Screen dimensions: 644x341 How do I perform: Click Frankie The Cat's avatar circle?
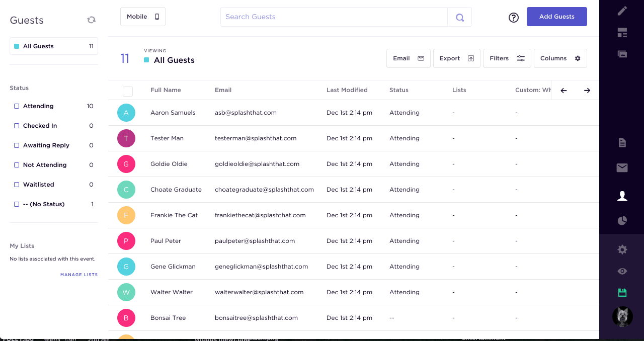[126, 215]
